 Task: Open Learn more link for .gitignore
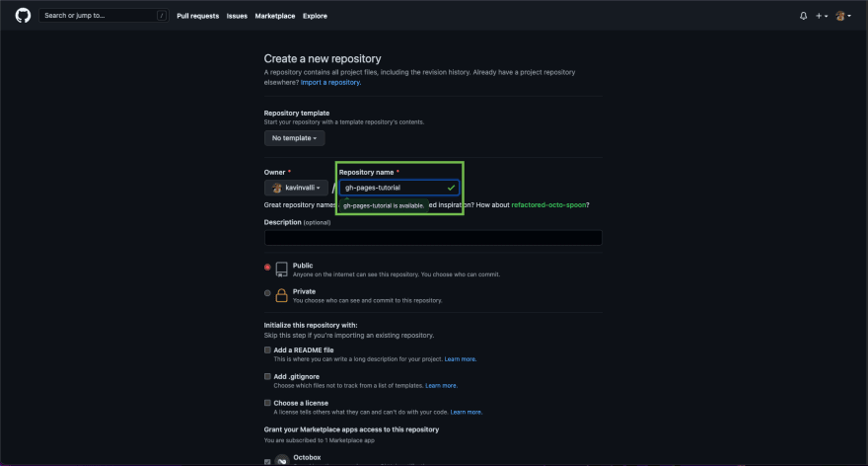(x=441, y=386)
